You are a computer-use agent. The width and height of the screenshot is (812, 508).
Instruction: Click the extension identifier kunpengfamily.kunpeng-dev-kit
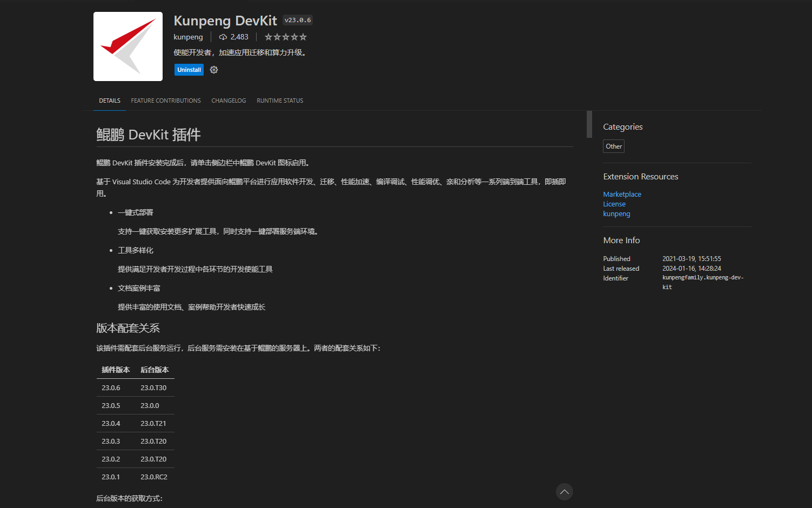[703, 282]
